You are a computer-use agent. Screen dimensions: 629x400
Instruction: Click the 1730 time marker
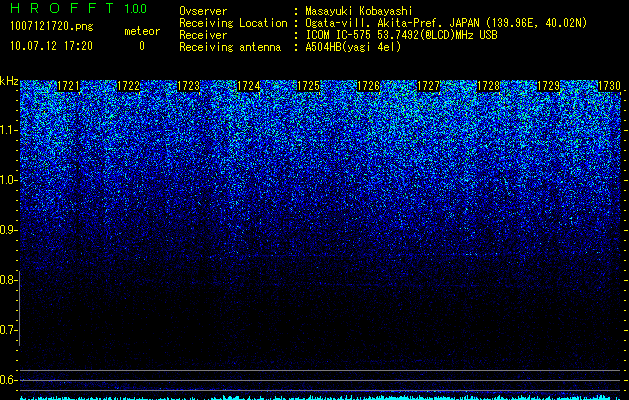(609, 86)
